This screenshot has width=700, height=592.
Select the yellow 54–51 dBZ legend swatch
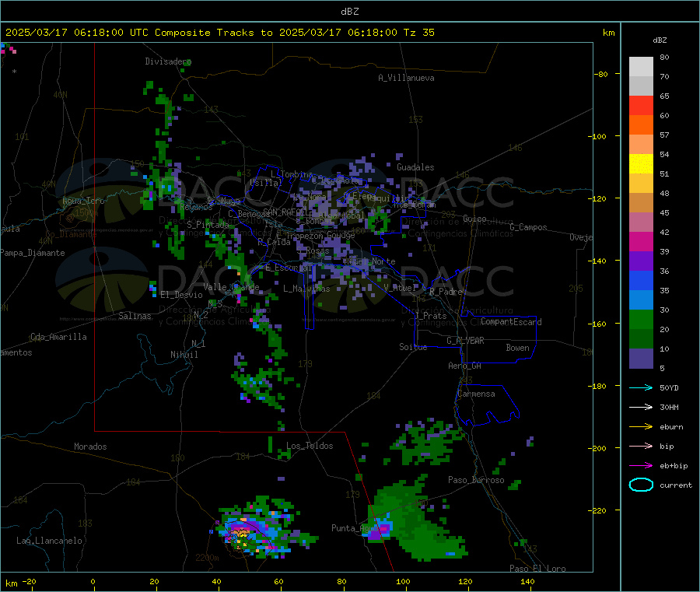[x=641, y=164]
